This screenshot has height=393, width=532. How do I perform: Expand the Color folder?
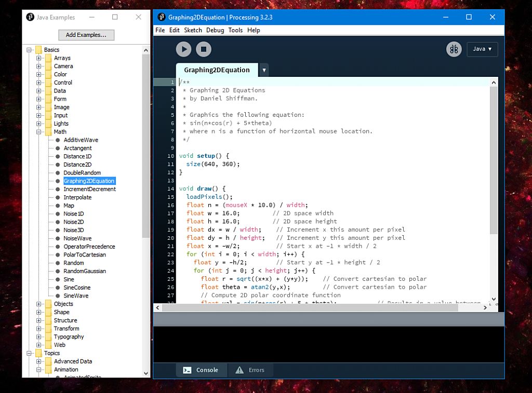pyautogui.click(x=38, y=74)
